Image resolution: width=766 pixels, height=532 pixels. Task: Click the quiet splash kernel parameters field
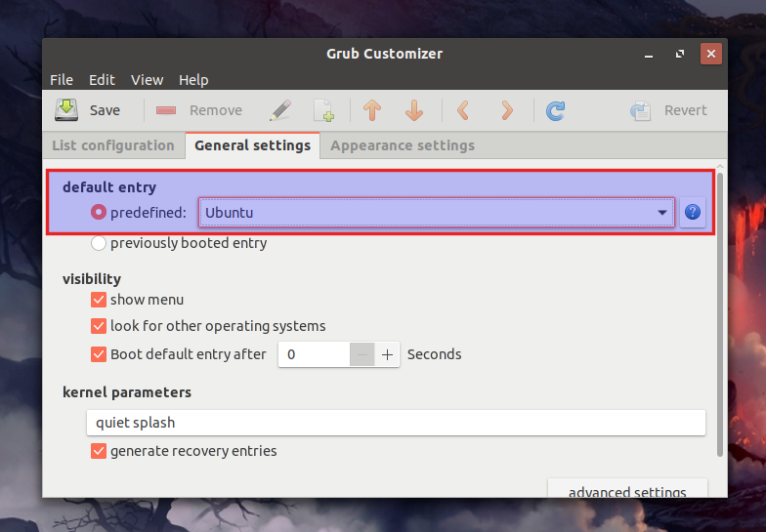(395, 423)
